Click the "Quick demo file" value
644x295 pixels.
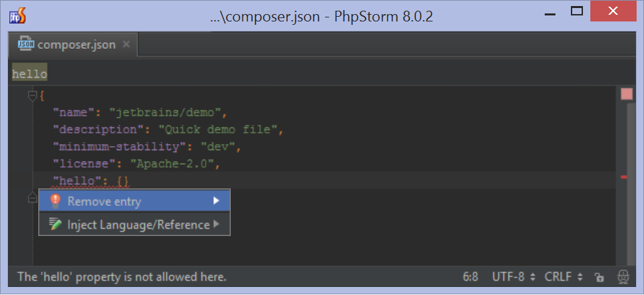(218, 129)
